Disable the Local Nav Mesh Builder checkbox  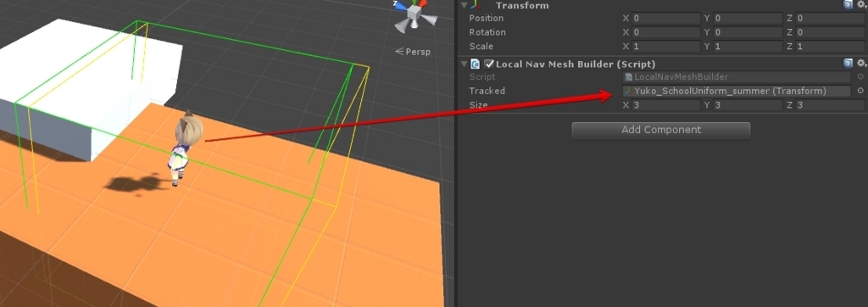[489, 64]
